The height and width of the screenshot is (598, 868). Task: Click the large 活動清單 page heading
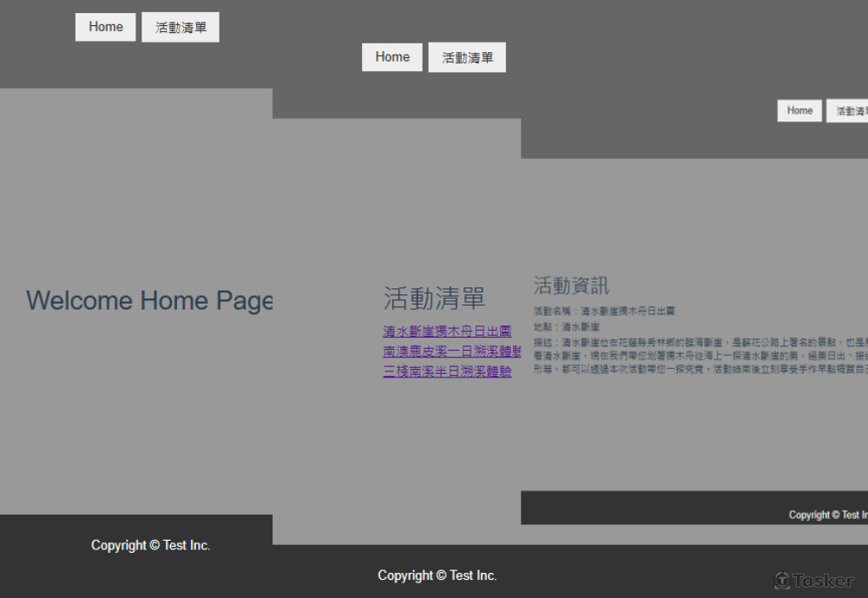[x=434, y=299]
